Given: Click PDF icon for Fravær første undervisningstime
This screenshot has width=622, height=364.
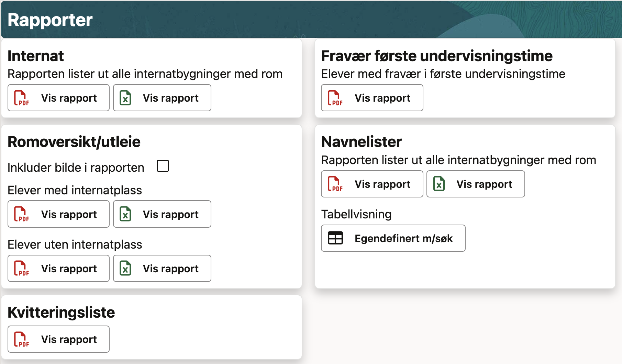Looking at the screenshot, I should [x=335, y=98].
